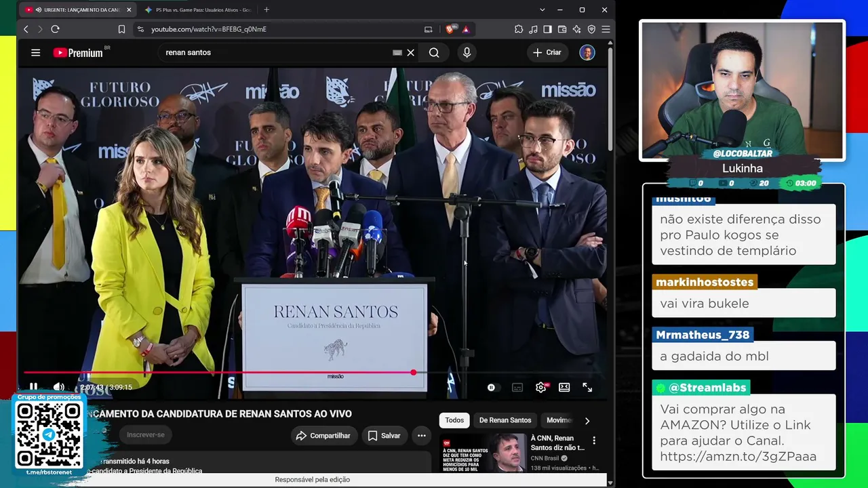This screenshot has height=488, width=868.
Task: Click the video title text
Action: 220,413
